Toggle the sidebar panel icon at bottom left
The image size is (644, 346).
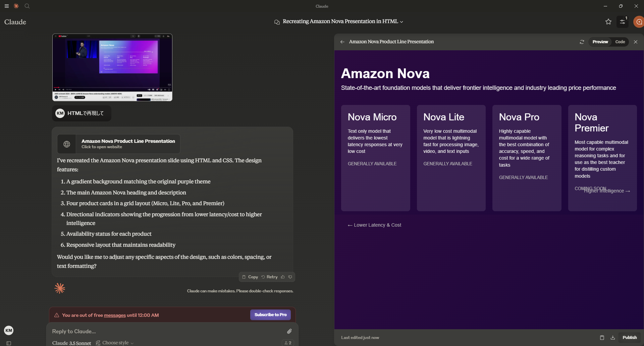coord(9,343)
